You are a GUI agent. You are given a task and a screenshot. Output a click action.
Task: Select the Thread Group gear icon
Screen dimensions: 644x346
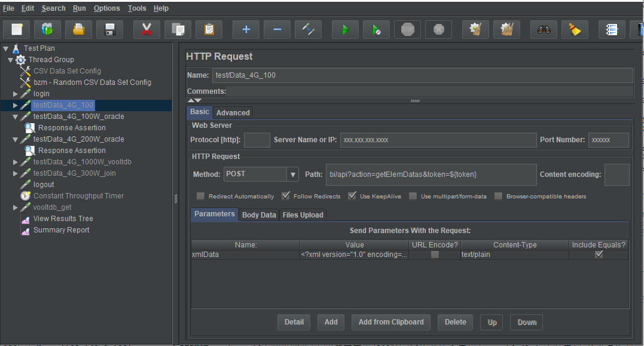coord(20,60)
